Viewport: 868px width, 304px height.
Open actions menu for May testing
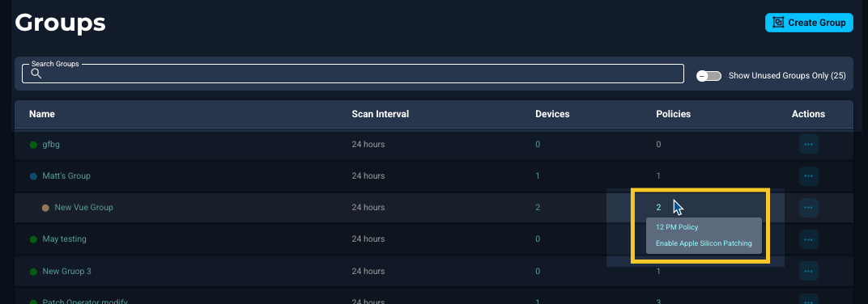(808, 239)
